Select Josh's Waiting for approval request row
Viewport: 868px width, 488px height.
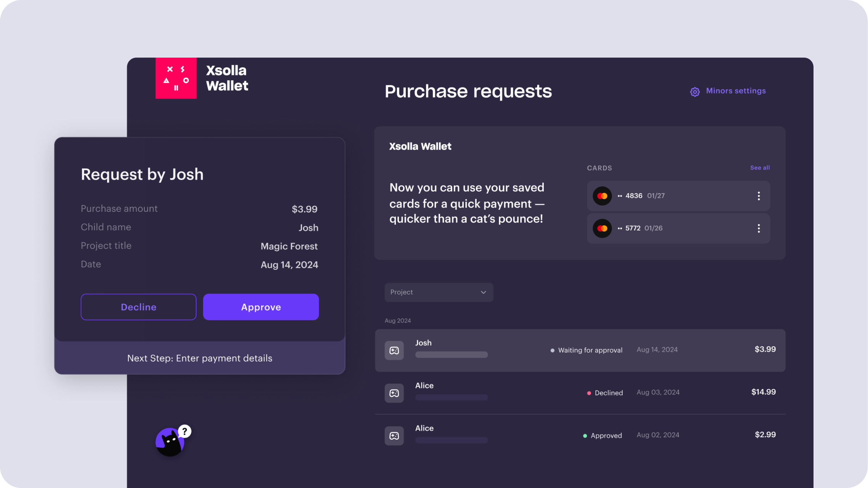580,350
